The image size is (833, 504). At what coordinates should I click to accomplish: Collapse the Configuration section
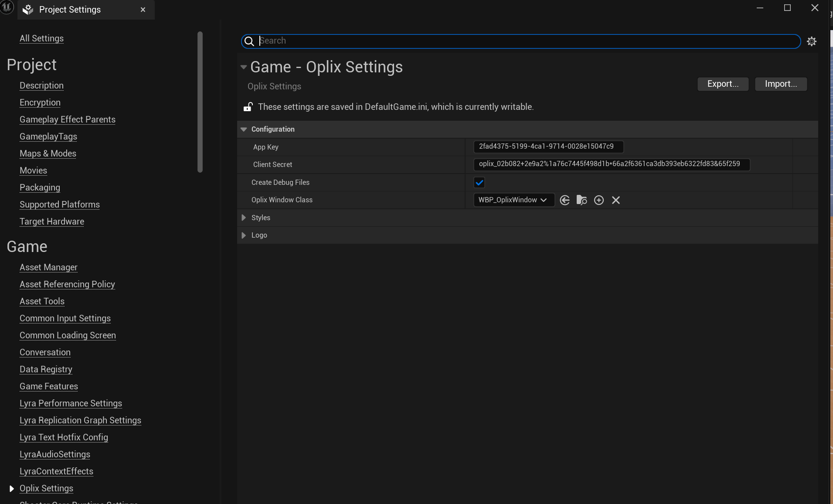pos(243,129)
